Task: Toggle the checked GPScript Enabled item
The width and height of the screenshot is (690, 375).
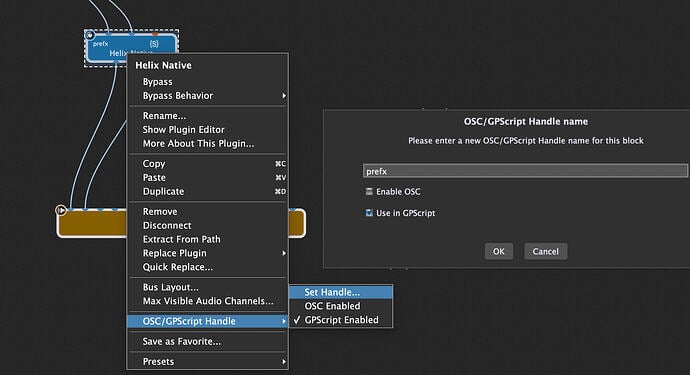Action: tap(341, 320)
